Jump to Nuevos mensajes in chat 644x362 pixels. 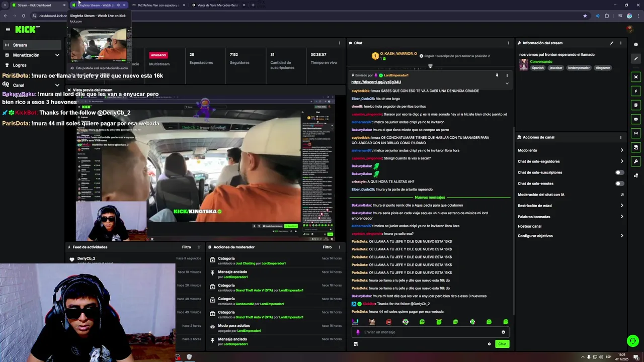point(430,198)
